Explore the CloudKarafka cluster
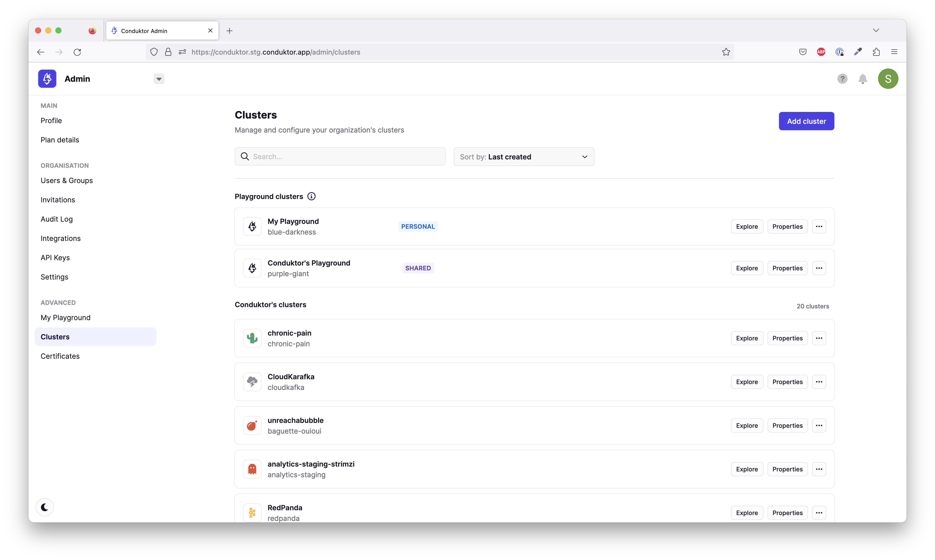The height and width of the screenshot is (560, 935). (746, 382)
